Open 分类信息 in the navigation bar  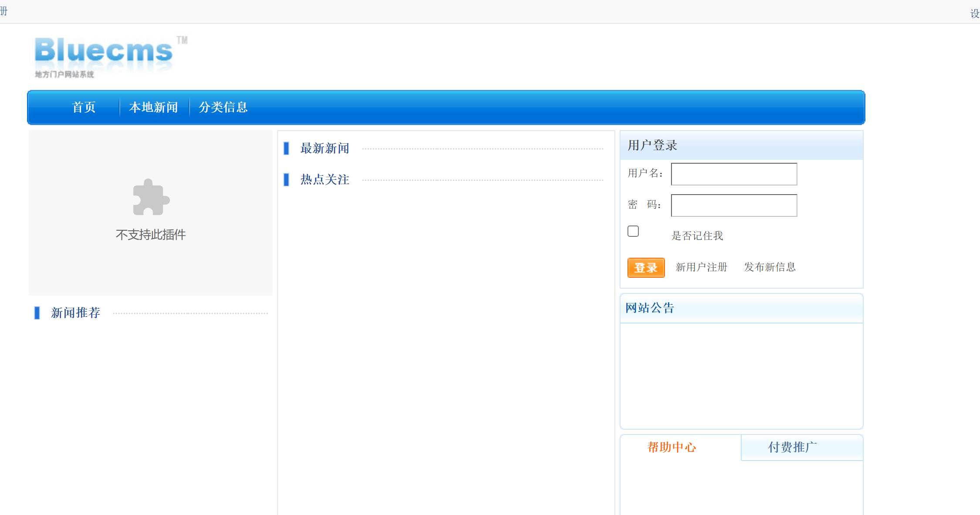click(x=223, y=108)
